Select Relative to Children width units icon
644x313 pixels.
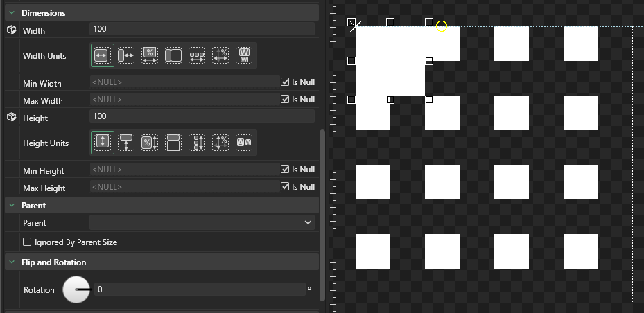[197, 55]
